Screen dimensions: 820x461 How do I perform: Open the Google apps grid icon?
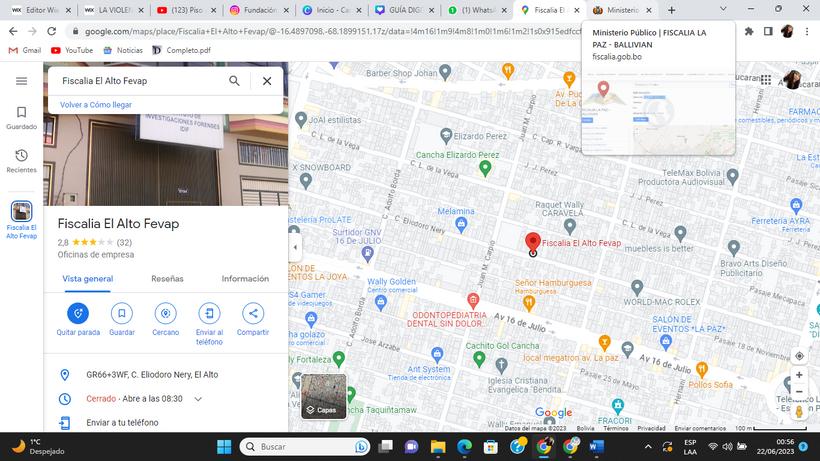click(x=766, y=79)
